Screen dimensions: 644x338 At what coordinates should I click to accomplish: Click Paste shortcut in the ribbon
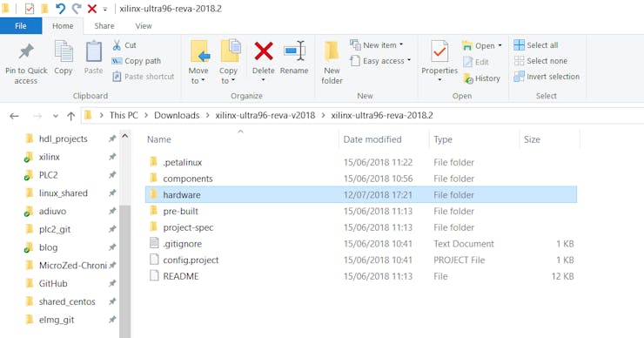coord(144,77)
